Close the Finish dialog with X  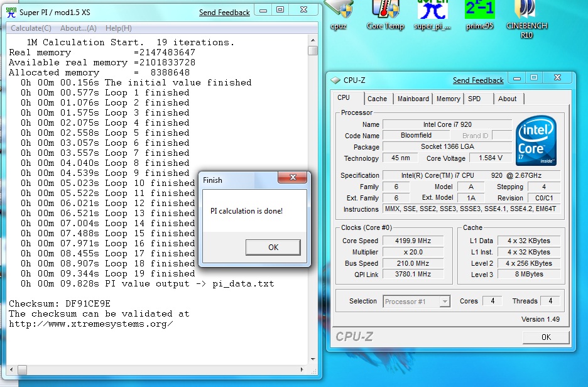pos(293,177)
